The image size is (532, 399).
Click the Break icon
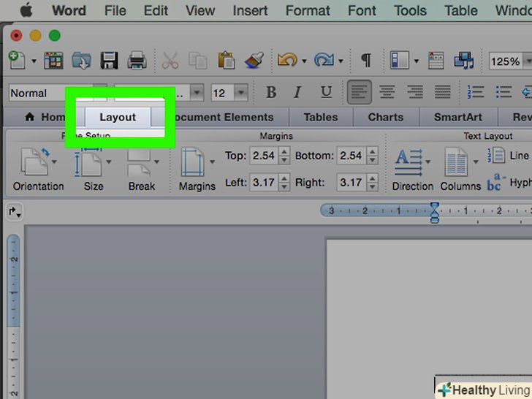[x=139, y=161]
